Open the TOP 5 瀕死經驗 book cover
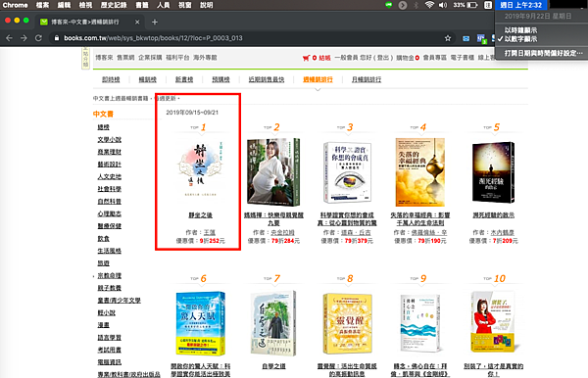The width and height of the screenshot is (588, 378). pyautogui.click(x=494, y=172)
